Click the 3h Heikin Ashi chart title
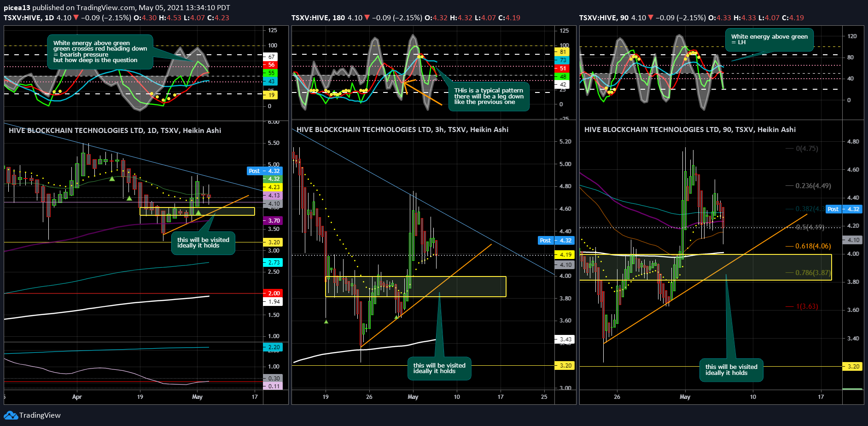Screen dimensions: 868x426 (402, 130)
